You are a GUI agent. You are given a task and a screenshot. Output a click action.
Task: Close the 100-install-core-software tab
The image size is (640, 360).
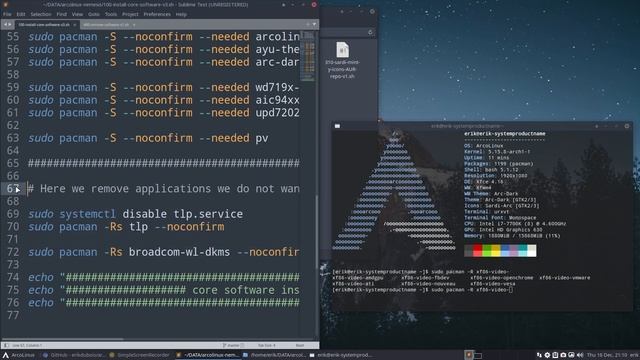tap(75, 25)
